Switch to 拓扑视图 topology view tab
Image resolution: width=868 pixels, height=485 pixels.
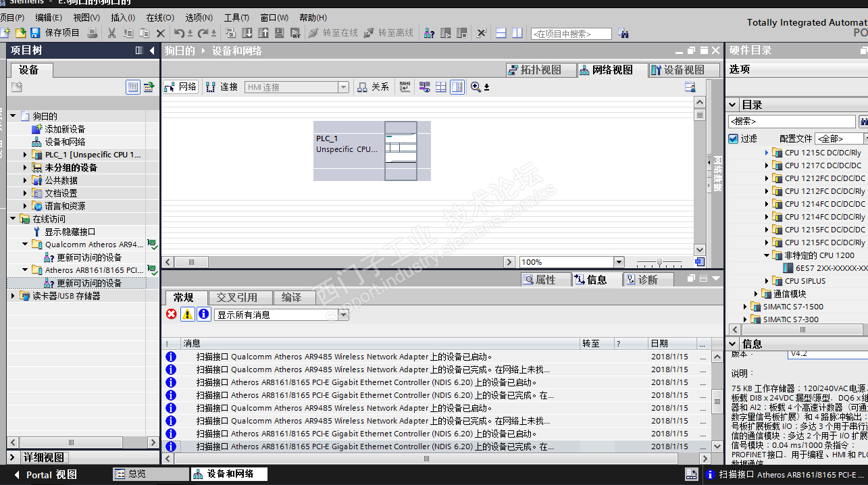coord(541,70)
